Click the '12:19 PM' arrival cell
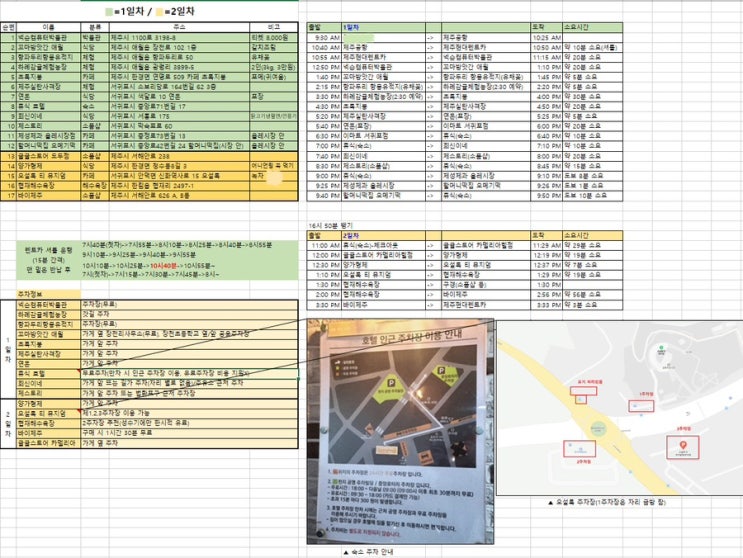The height and width of the screenshot is (558, 743). [x=546, y=255]
